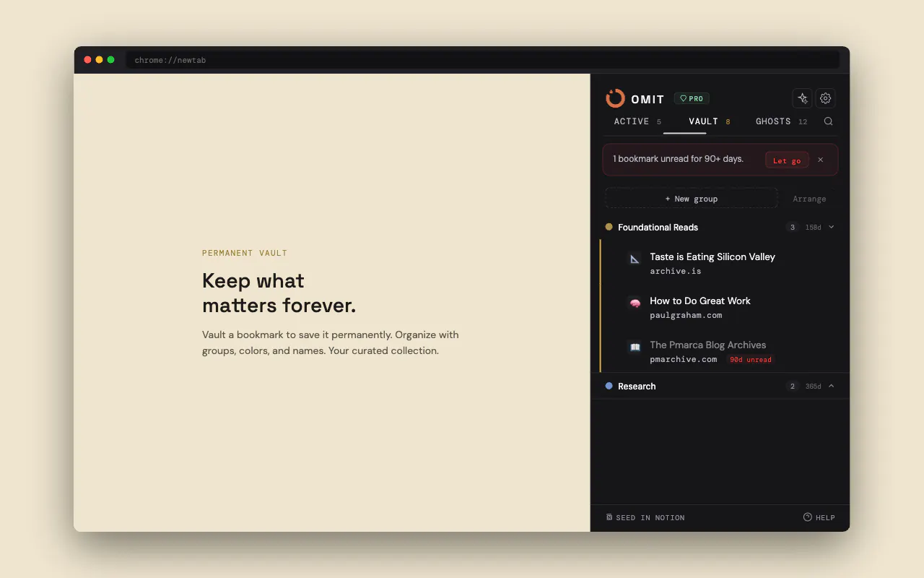924x578 pixels.
Task: Click the 158d age label on Foundational Reads
Action: pos(814,228)
